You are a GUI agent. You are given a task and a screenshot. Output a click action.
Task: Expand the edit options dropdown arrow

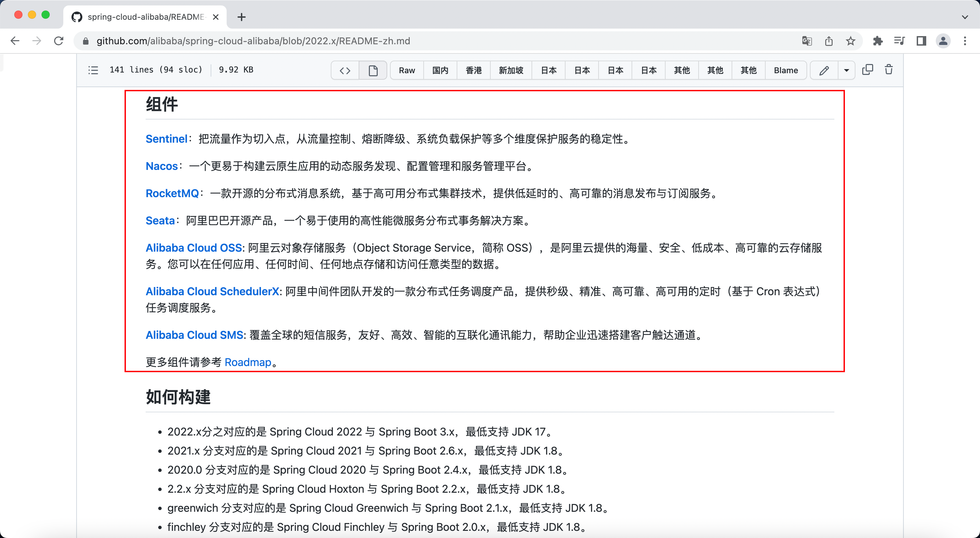[847, 70]
